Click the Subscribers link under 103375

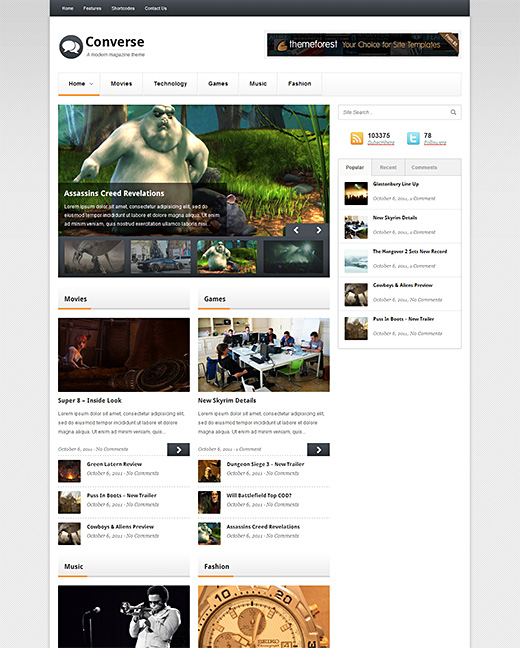(381, 143)
